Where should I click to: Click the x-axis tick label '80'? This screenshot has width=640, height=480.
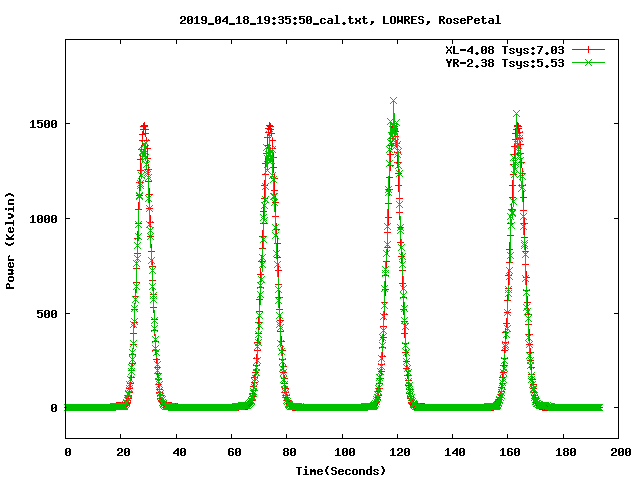(x=289, y=452)
